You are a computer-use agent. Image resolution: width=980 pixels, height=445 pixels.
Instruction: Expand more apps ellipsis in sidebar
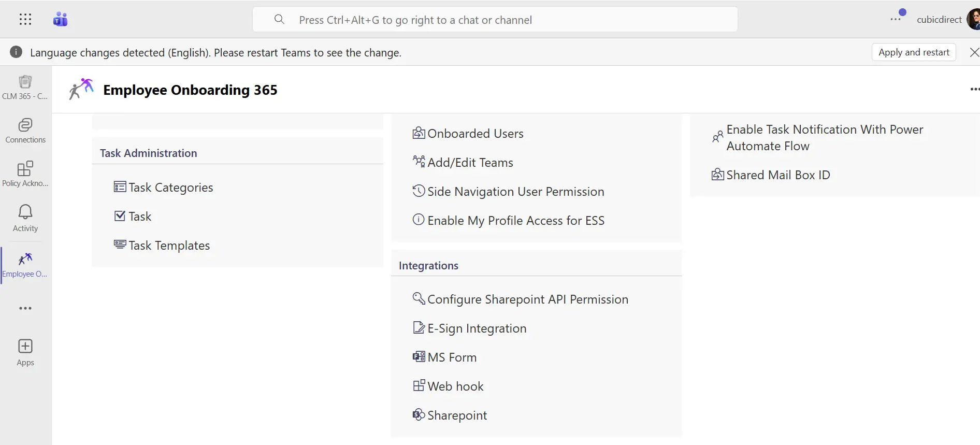point(25,308)
